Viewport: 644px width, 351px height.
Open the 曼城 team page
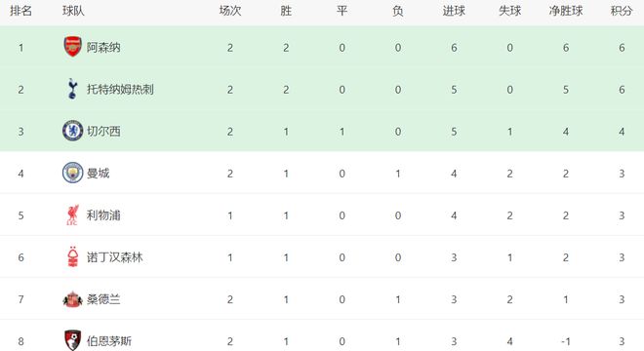(x=98, y=174)
